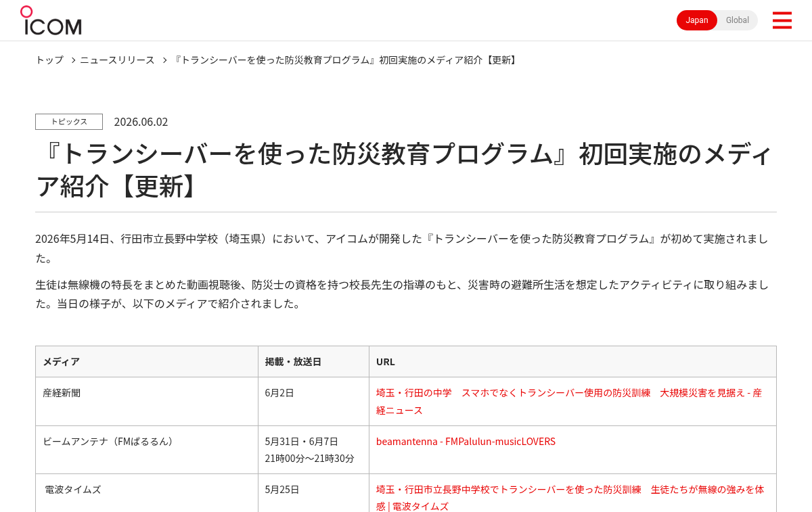Open the 電波タイムズ article link
The height and width of the screenshot is (512, 812).
(x=570, y=497)
